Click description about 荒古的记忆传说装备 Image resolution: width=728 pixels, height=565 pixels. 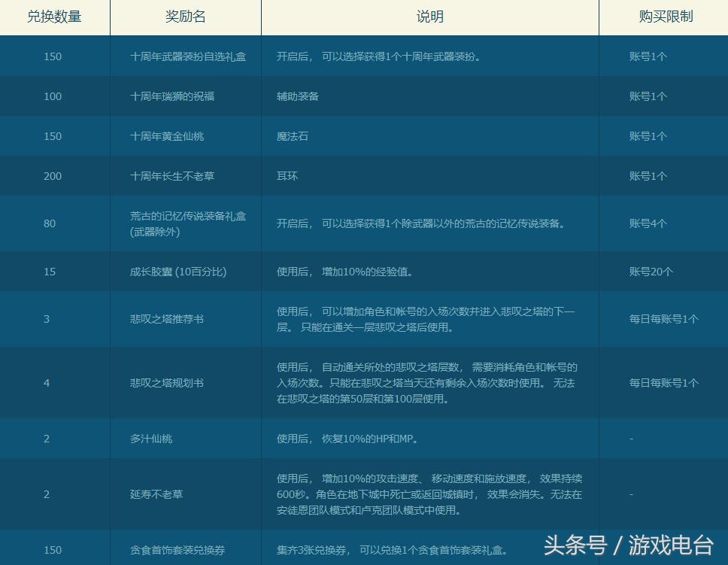pos(421,224)
